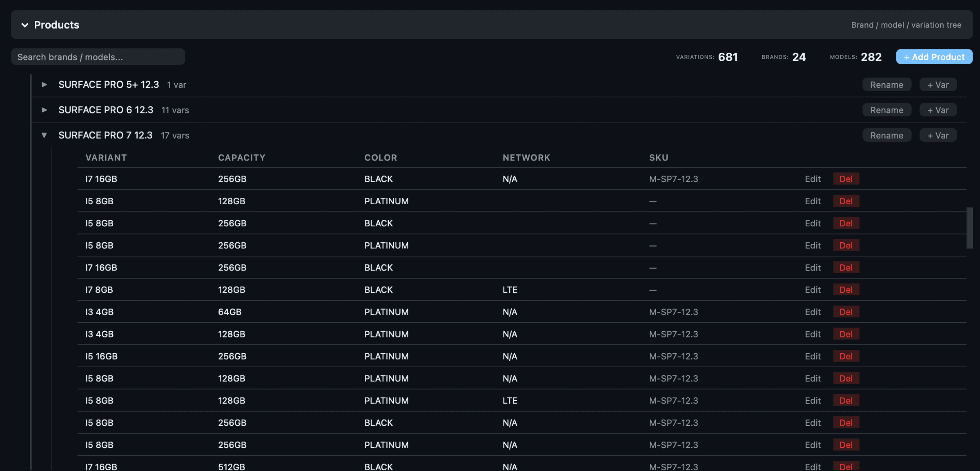Viewport: 980px width, 471px height.
Task: Rename the SURFACE PRO 5+ 12.3 model
Action: (886, 85)
